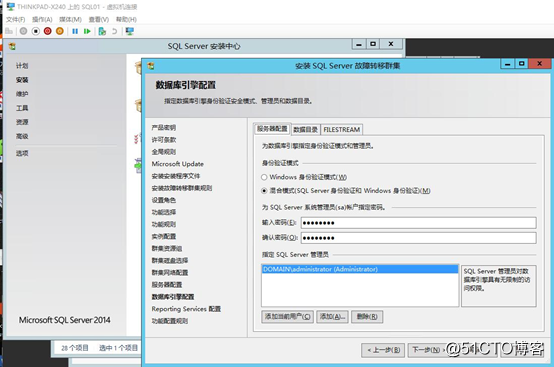
Task: Minimize the failover cluster setup wizard window
Action: pos(508,64)
